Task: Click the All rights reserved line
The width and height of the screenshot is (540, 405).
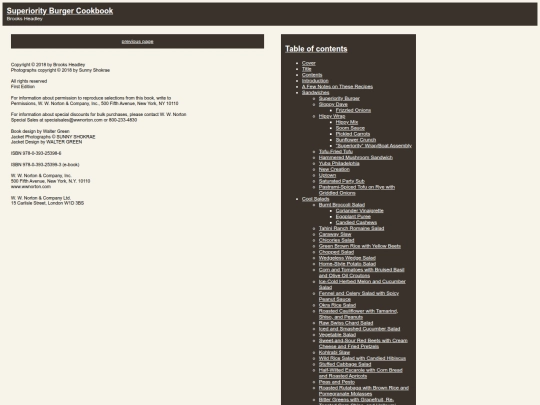Action: tap(29, 81)
